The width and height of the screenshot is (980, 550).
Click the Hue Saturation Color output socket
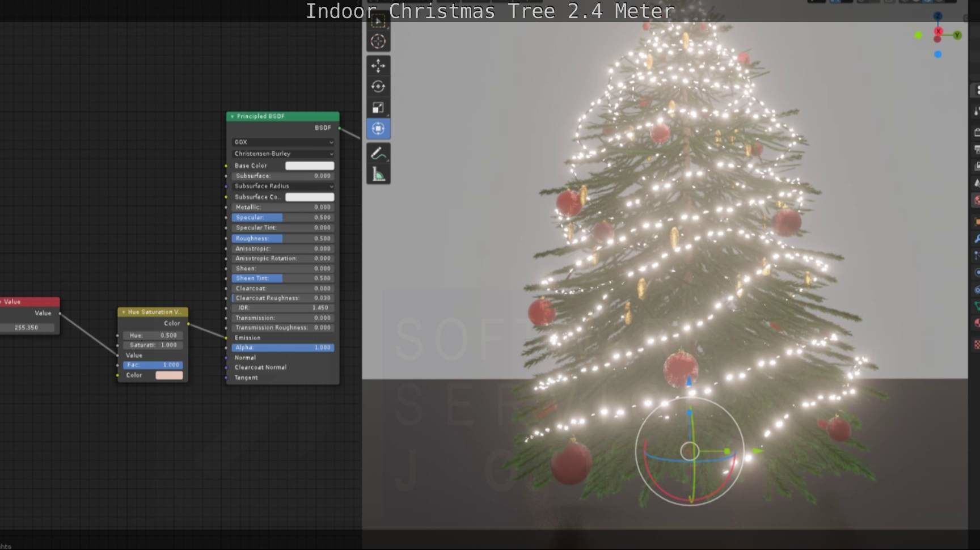click(x=188, y=324)
